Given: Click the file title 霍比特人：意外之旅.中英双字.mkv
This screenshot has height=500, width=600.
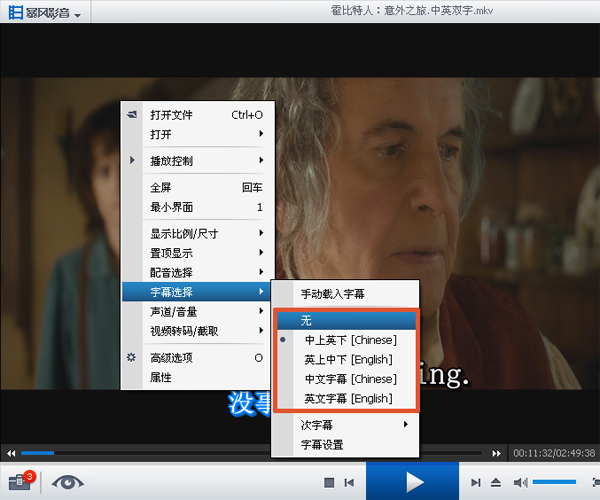Looking at the screenshot, I should coord(412,10).
